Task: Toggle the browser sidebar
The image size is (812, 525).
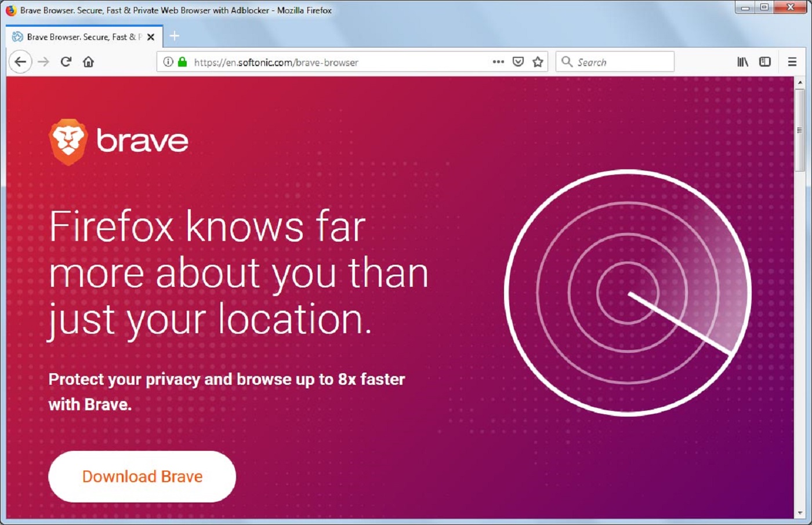Action: point(765,61)
